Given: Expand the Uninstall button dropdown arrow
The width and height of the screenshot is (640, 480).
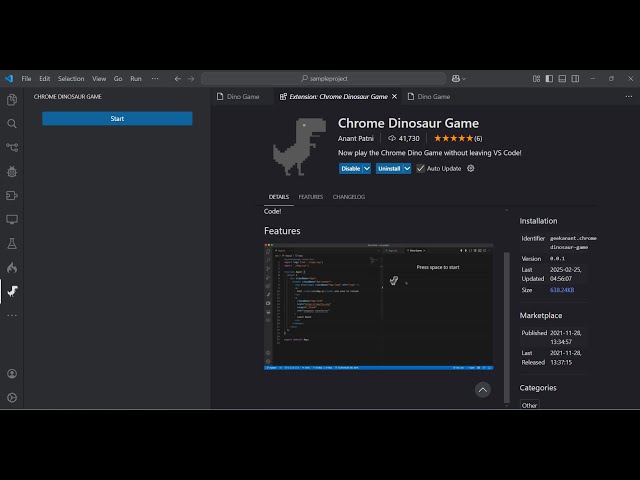Looking at the screenshot, I should [x=407, y=168].
